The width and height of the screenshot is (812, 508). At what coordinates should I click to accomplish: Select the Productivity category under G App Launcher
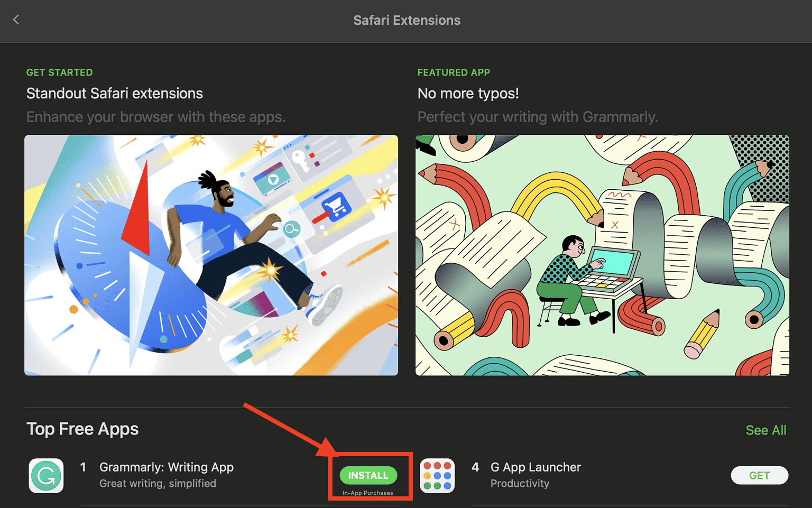point(520,483)
